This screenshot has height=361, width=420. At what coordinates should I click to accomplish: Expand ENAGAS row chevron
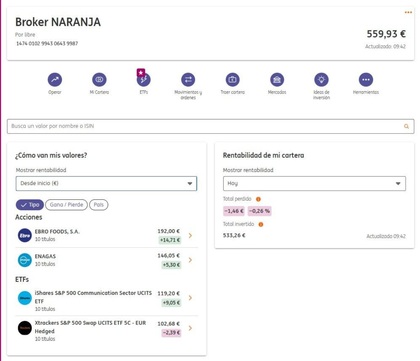click(x=190, y=260)
